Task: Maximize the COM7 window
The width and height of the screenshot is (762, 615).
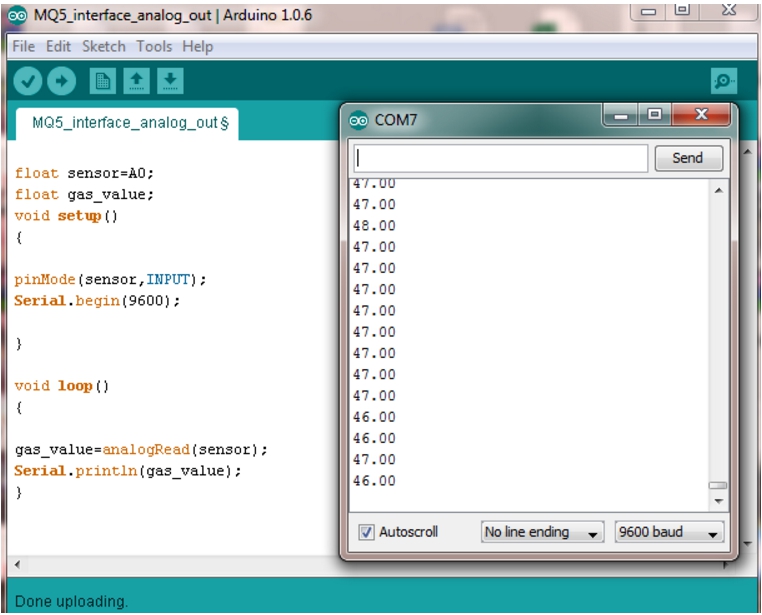Action: click(x=655, y=116)
